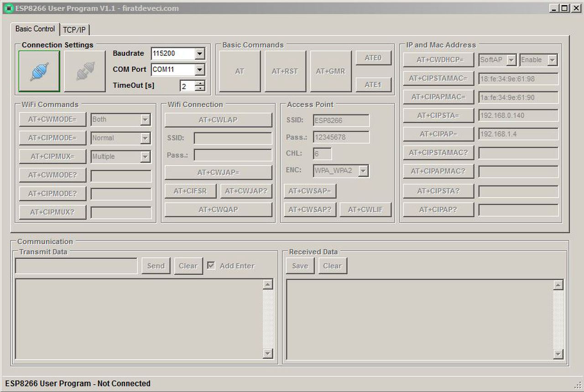Click the AT+CIPAP= set button

click(438, 134)
